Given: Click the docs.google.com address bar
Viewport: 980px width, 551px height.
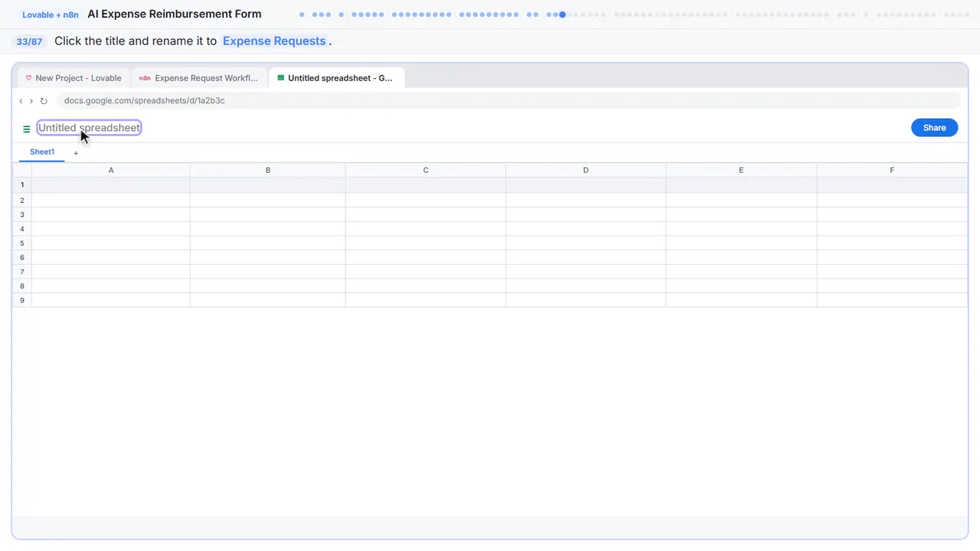Looking at the screenshot, I should pos(508,100).
